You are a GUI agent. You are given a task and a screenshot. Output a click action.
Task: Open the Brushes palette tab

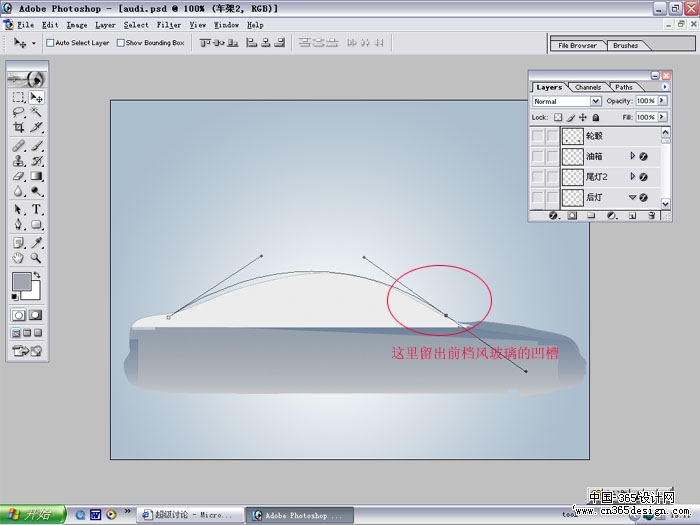pos(625,46)
